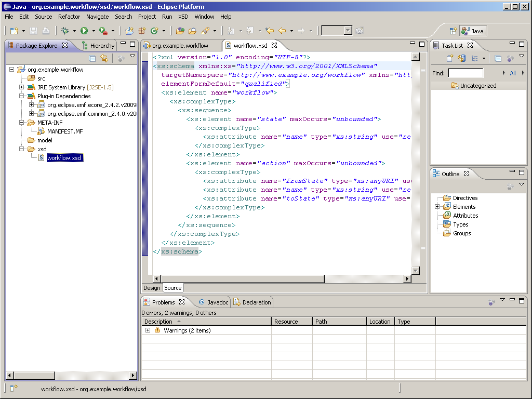Image resolution: width=532 pixels, height=399 pixels.
Task: Click the All link in Task List
Action: 513,73
